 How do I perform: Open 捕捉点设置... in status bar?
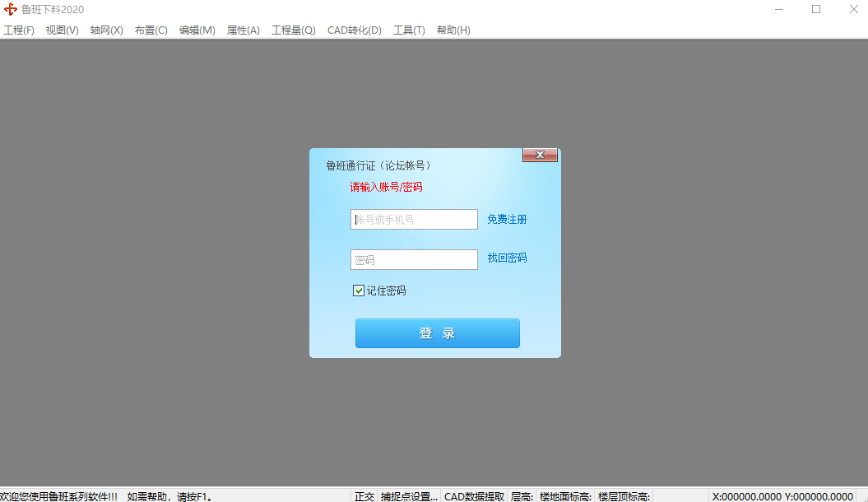tap(409, 496)
